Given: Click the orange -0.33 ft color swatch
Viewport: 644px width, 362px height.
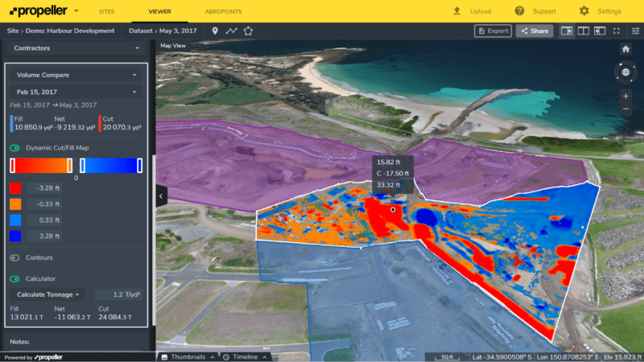Looking at the screenshot, I should pyautogui.click(x=15, y=204).
